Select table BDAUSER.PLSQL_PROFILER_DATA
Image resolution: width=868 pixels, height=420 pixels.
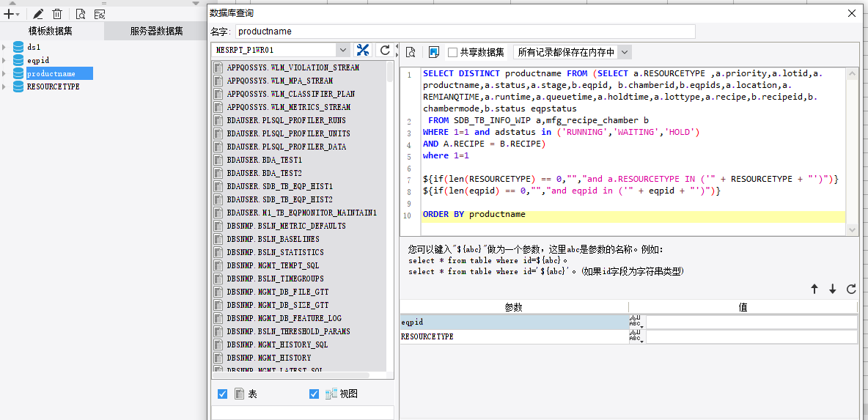(x=286, y=147)
